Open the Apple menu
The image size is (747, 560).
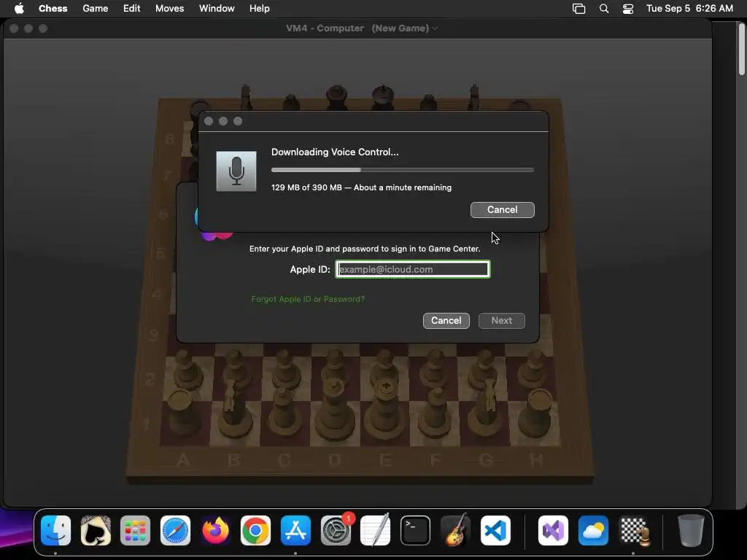point(19,8)
